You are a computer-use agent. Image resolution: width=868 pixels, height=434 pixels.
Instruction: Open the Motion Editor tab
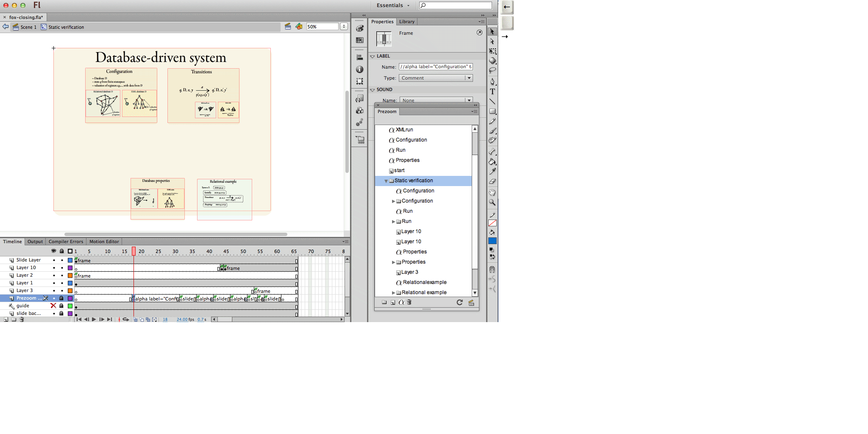(x=104, y=242)
